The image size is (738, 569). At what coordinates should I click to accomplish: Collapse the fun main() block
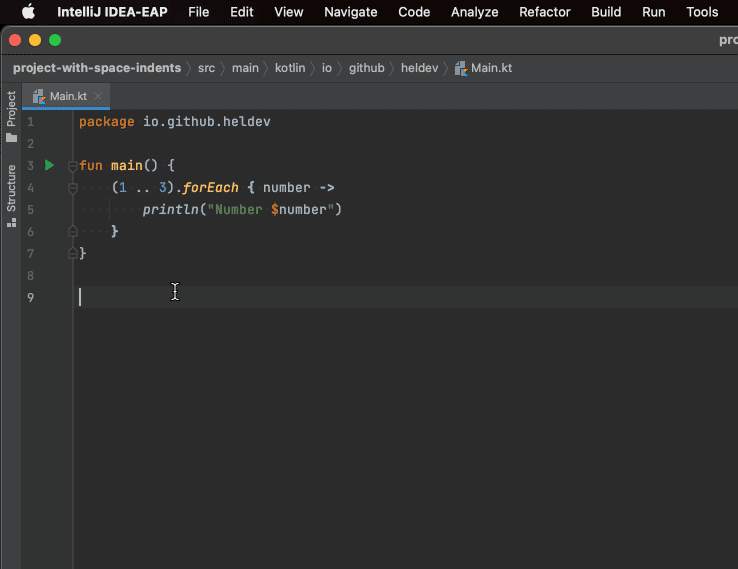(72, 166)
